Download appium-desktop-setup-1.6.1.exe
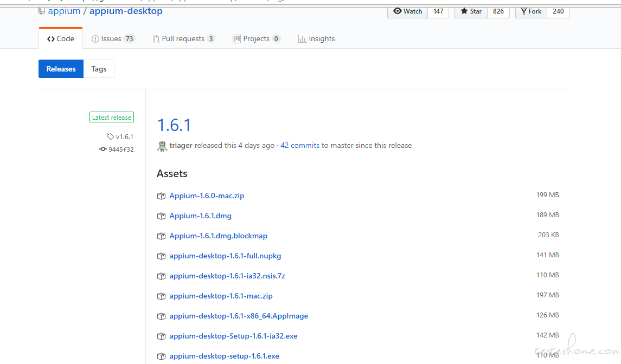Screen dimensions: 621x364 (224, 356)
